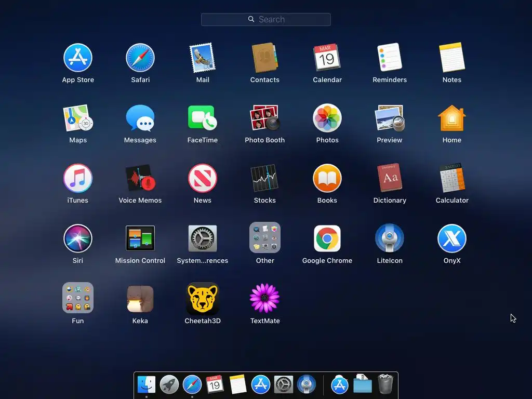Viewport: 532px width, 399px height.
Task: Open Calendar from the Dock
Action: [x=215, y=385]
